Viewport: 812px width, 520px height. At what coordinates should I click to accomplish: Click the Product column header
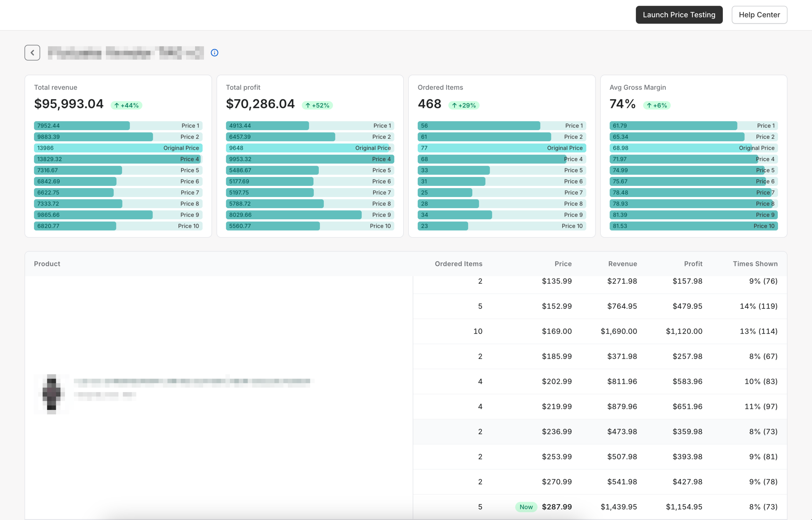[47, 264]
